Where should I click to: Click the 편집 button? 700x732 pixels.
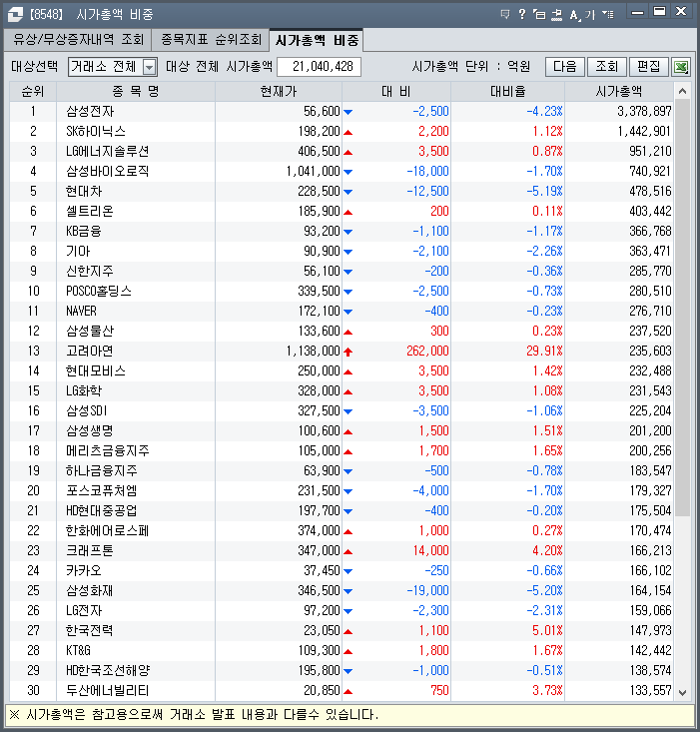click(x=649, y=67)
